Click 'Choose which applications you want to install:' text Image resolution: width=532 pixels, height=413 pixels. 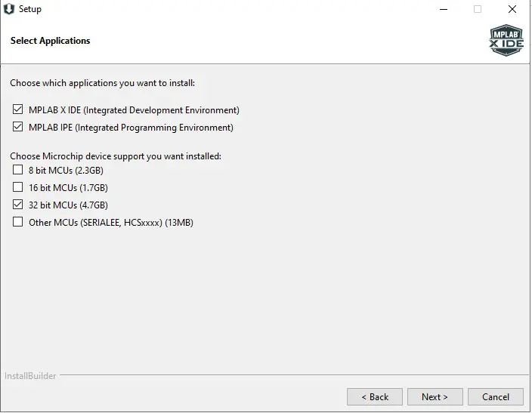[103, 83]
